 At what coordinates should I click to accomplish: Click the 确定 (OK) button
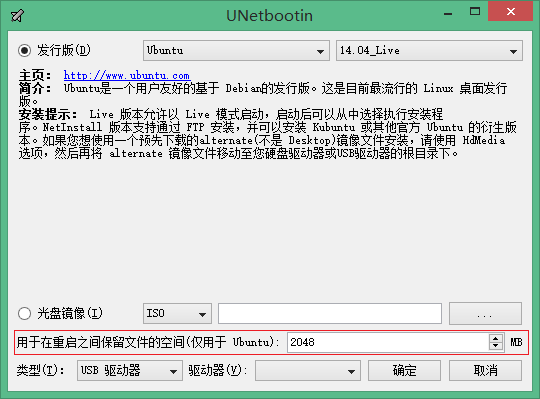[x=404, y=371]
